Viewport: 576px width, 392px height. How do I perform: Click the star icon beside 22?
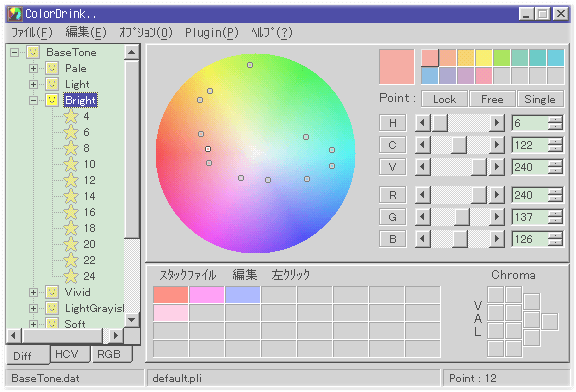[x=71, y=260]
